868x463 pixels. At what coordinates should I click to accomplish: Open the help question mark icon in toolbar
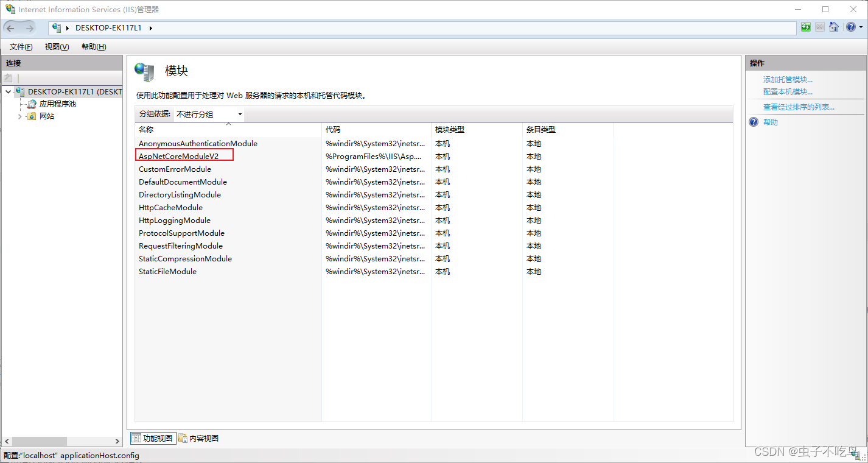pos(851,27)
